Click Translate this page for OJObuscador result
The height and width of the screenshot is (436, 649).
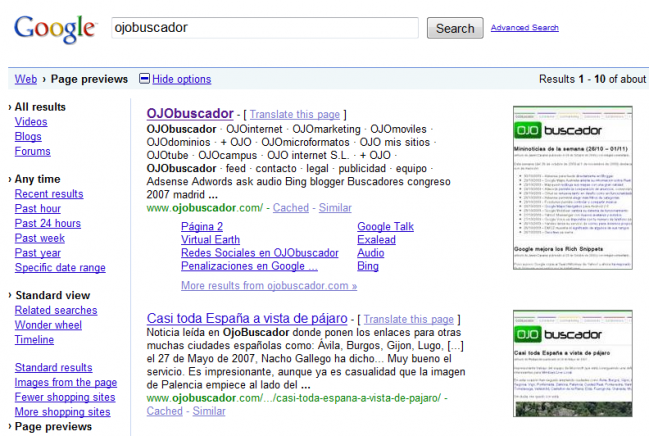[x=295, y=114]
